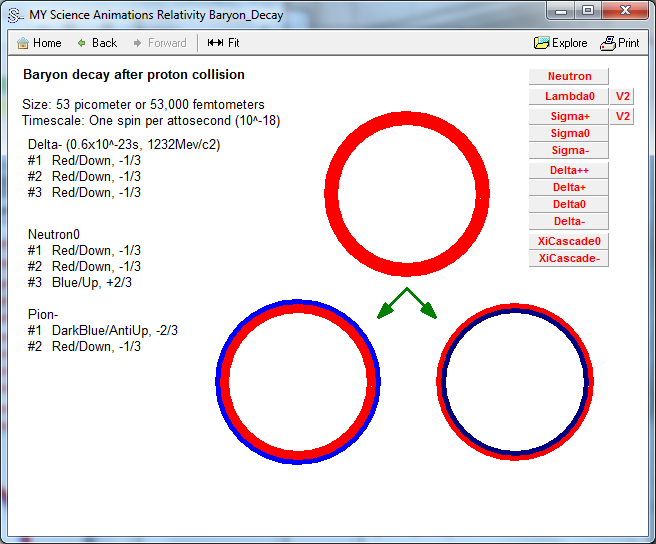The image size is (656, 544).
Task: Open V2 variant beside Lambda0
Action: 622,96
